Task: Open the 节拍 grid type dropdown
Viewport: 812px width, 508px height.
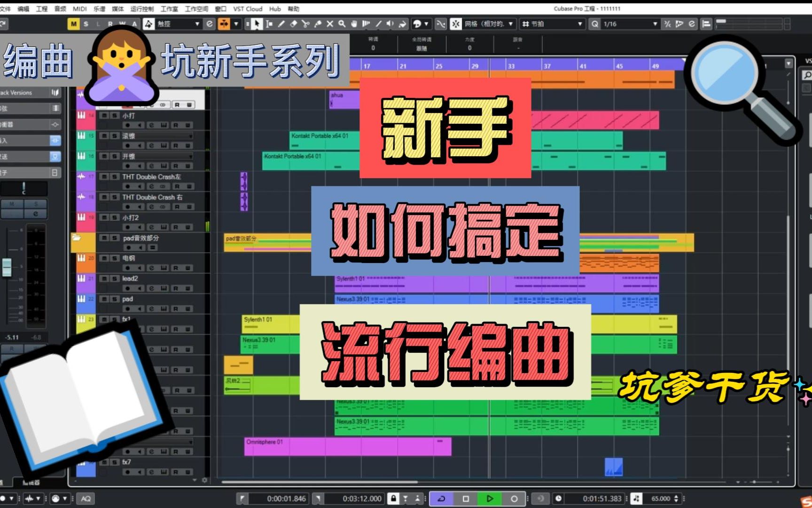Action: (x=580, y=24)
